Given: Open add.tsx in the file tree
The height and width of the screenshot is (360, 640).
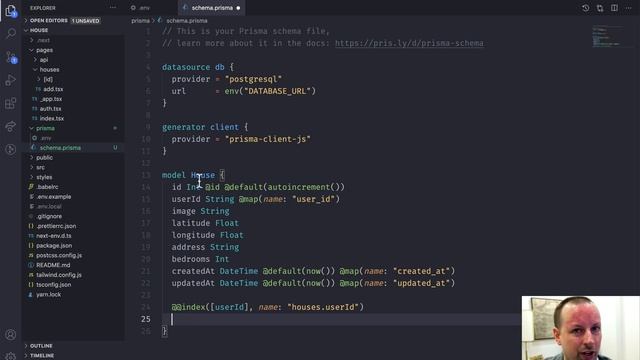Looking at the screenshot, I should coord(53,89).
